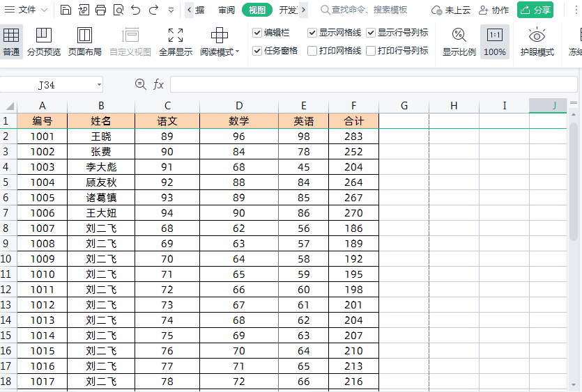Image resolution: width=582 pixels, height=392 pixels.
Task: Undo the last action
Action: point(136,10)
